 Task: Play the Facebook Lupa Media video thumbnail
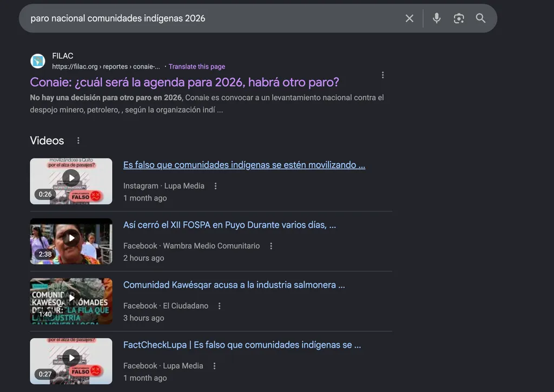point(71,361)
